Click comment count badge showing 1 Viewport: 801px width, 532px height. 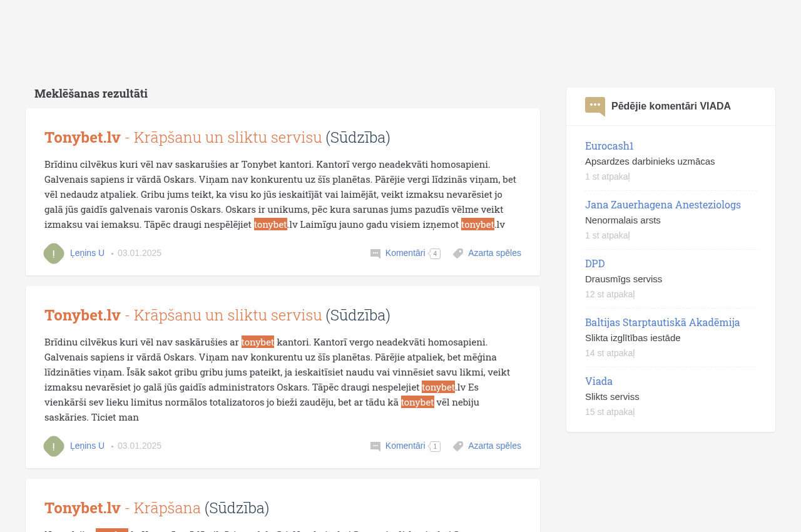point(434,446)
